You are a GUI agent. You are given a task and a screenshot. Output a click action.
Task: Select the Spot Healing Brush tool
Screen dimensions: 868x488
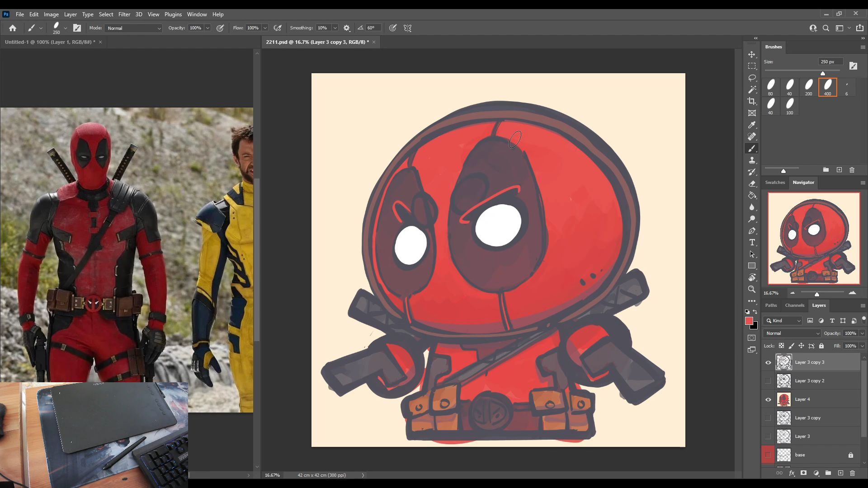coord(752,136)
